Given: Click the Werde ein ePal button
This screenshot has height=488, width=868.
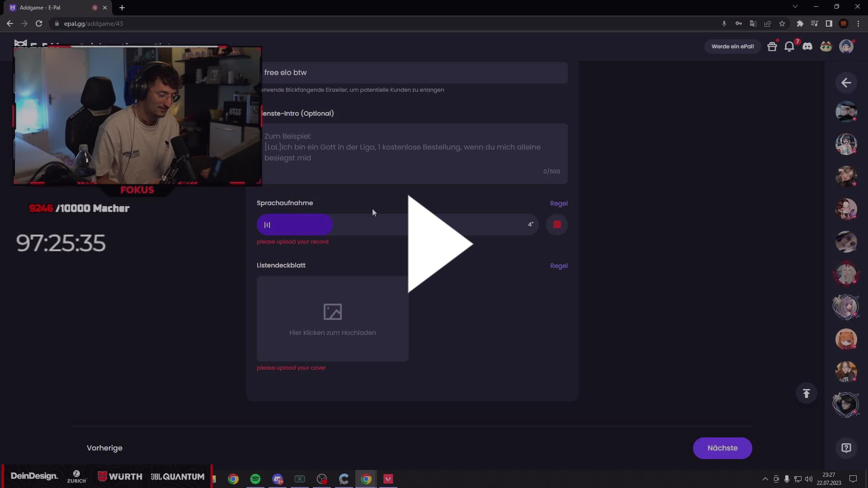Looking at the screenshot, I should coord(732,46).
